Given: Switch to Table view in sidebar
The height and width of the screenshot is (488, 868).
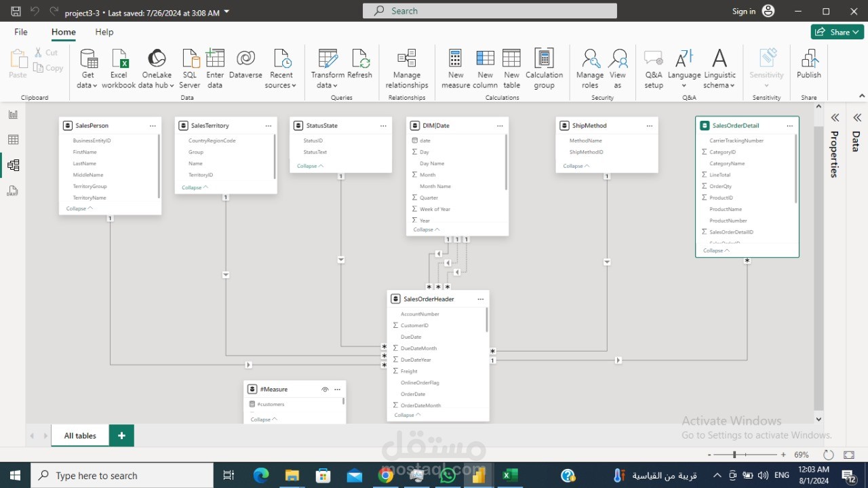Looking at the screenshot, I should (x=13, y=140).
